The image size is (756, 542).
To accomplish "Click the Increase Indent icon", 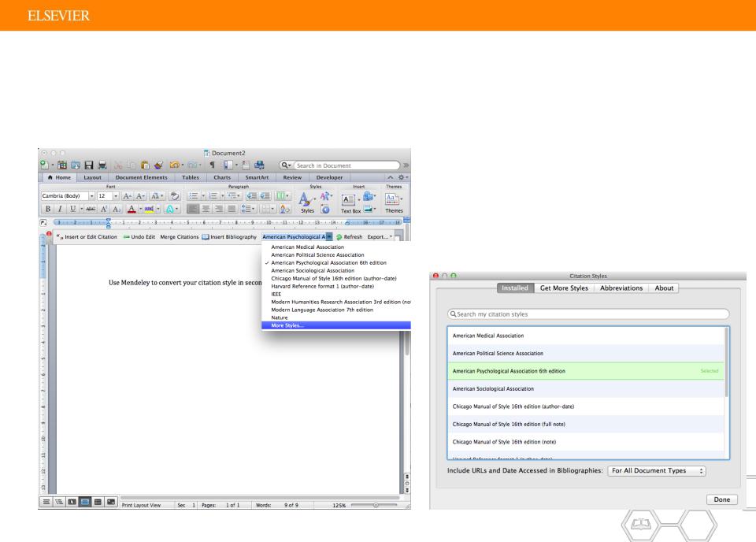I will click(265, 196).
